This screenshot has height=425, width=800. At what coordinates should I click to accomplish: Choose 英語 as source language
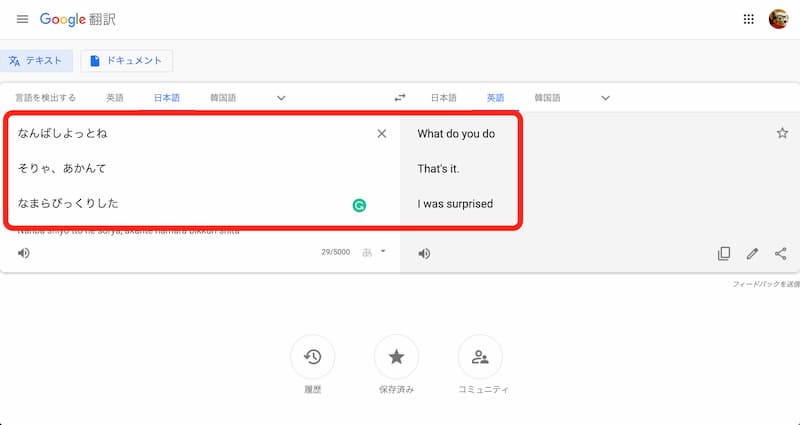point(115,97)
